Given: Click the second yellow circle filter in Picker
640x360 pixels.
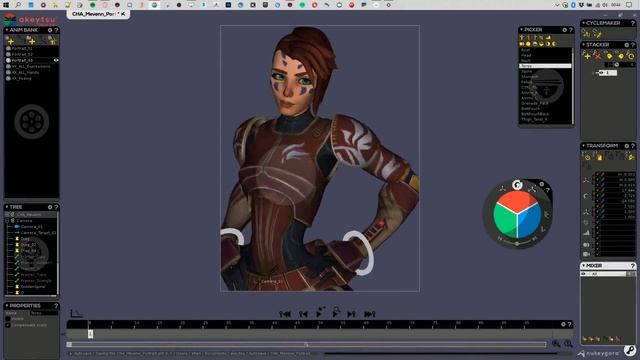Looking at the screenshot, I should point(528,44).
